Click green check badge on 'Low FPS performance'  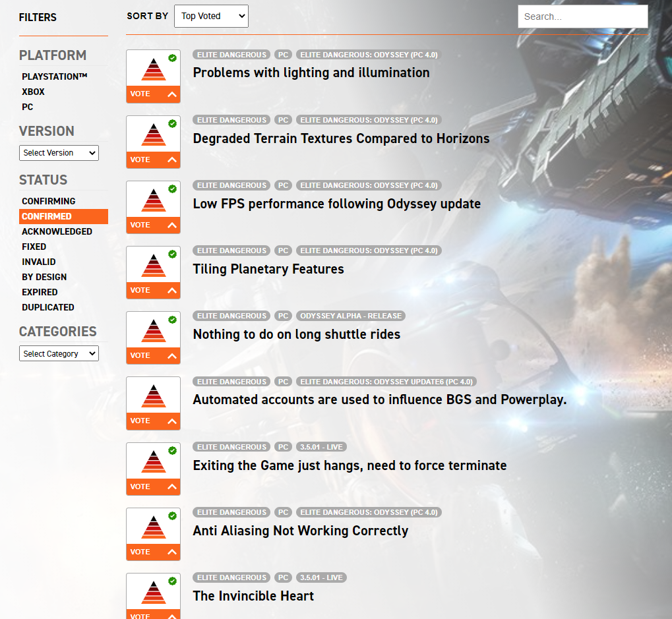pyautogui.click(x=172, y=189)
